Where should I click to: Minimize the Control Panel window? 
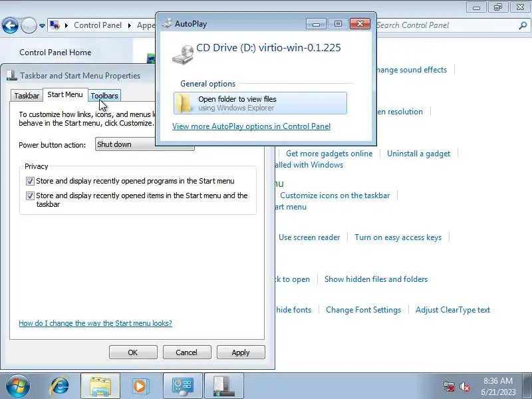tap(476, 7)
